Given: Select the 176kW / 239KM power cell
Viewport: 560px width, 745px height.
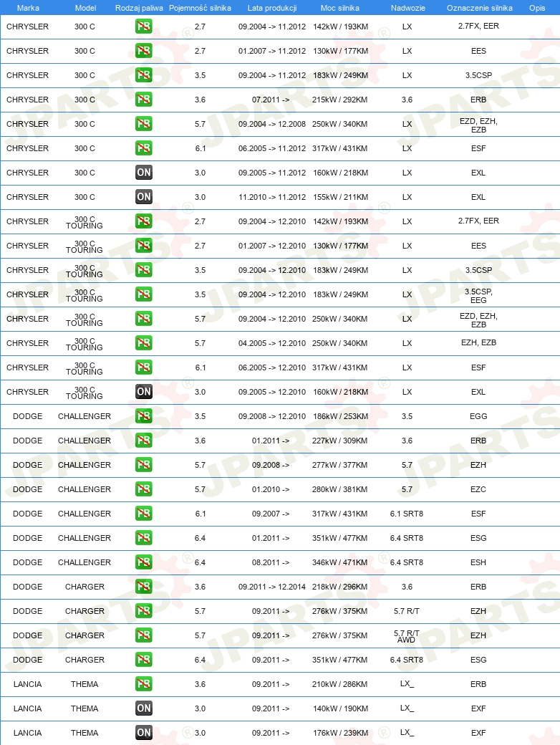Looking at the screenshot, I should click(x=340, y=733).
